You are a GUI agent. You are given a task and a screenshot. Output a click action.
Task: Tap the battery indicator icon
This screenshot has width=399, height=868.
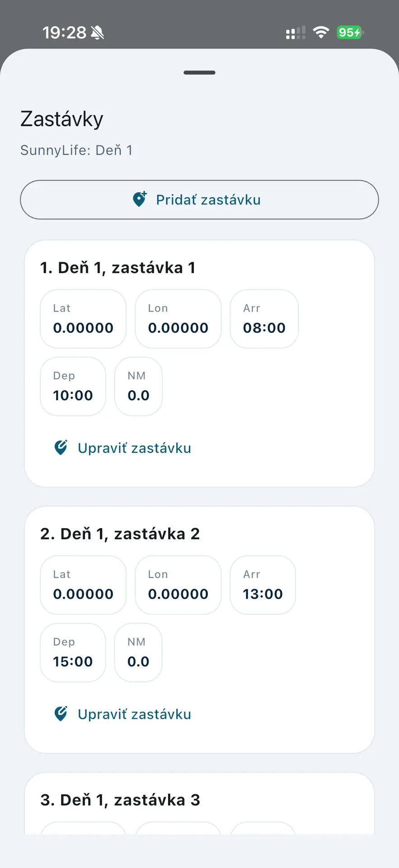coord(349,33)
